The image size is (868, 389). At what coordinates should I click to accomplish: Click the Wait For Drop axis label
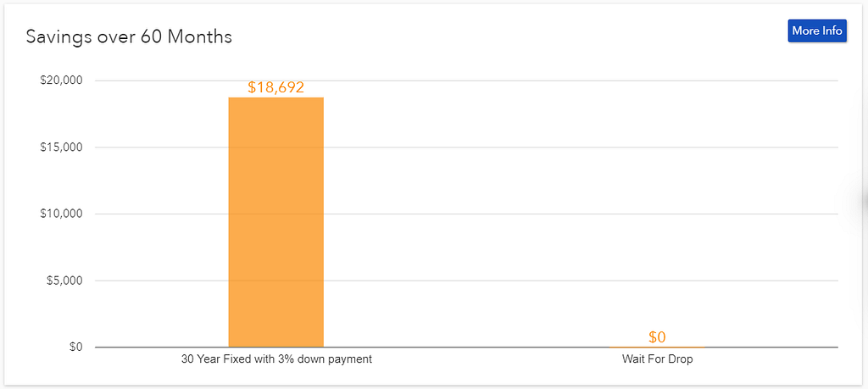657,359
